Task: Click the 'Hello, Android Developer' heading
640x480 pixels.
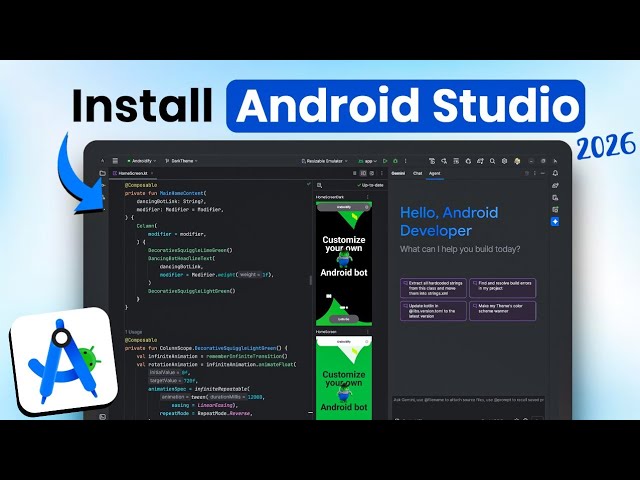Action: (x=449, y=222)
